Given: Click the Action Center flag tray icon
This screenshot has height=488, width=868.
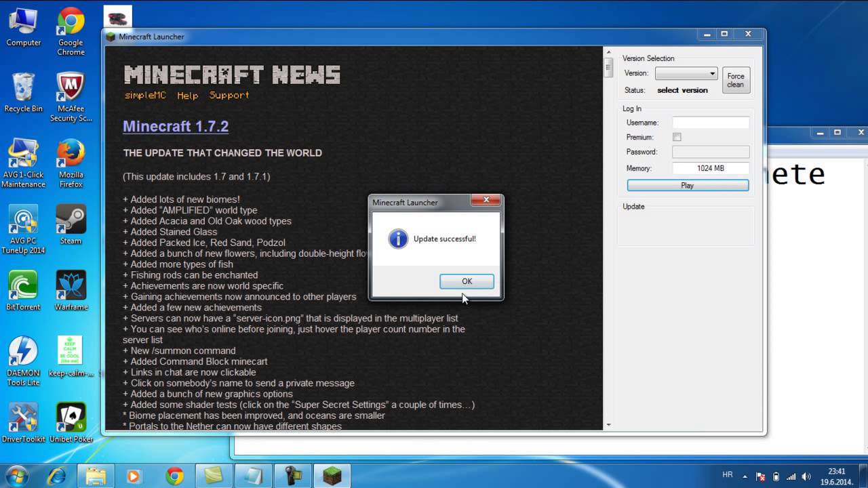Looking at the screenshot, I should [x=760, y=476].
